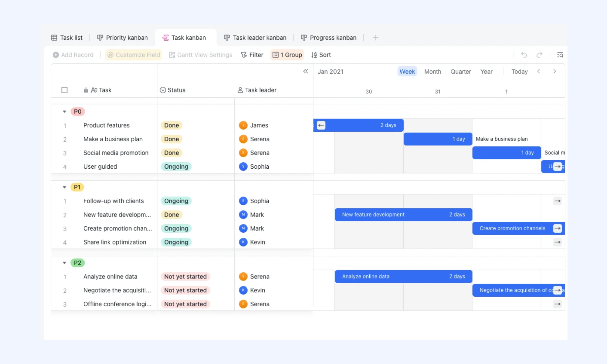Click right arrow in Follow-up with clients row
Screen dimensions: 607x364
(558, 201)
